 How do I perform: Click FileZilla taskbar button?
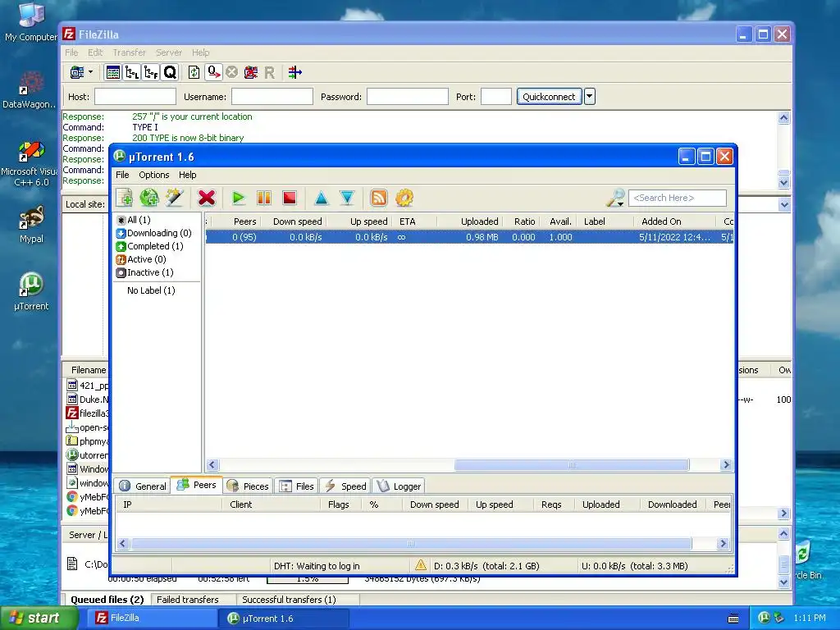pyautogui.click(x=151, y=619)
